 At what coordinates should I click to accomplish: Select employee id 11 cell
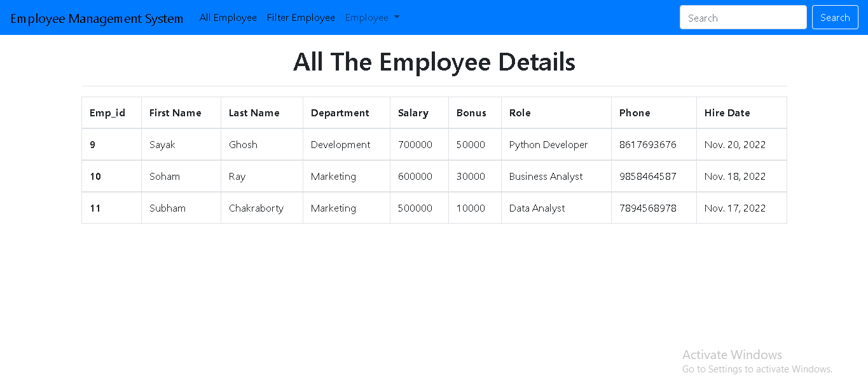(x=111, y=208)
